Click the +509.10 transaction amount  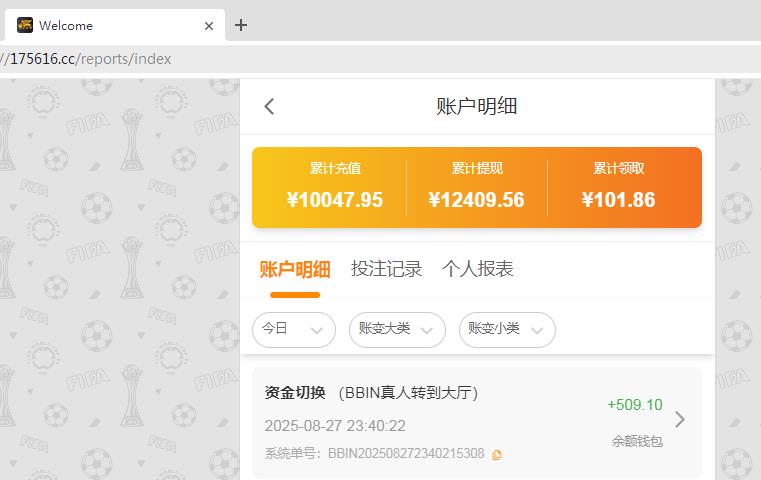point(634,405)
